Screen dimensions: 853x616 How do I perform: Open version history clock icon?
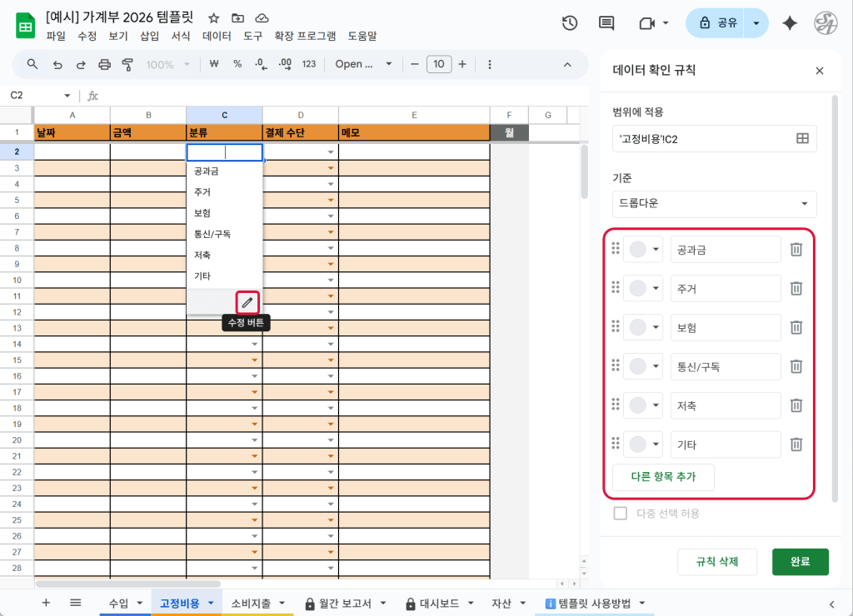[x=570, y=23]
